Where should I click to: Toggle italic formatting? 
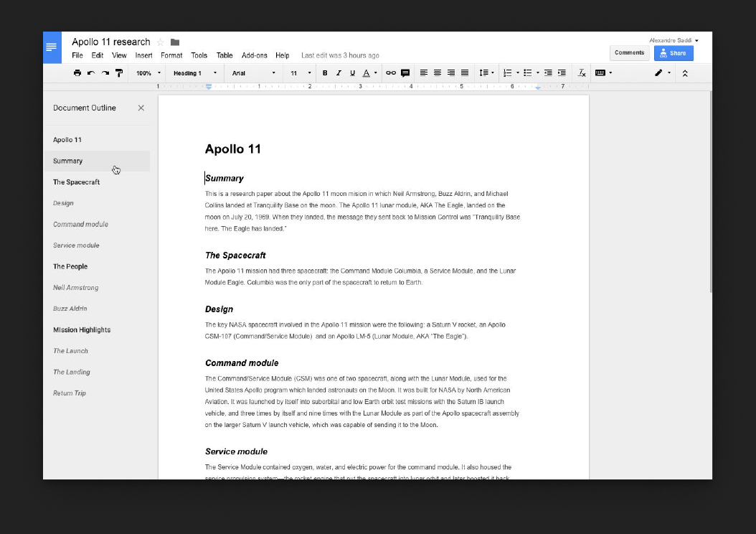339,72
